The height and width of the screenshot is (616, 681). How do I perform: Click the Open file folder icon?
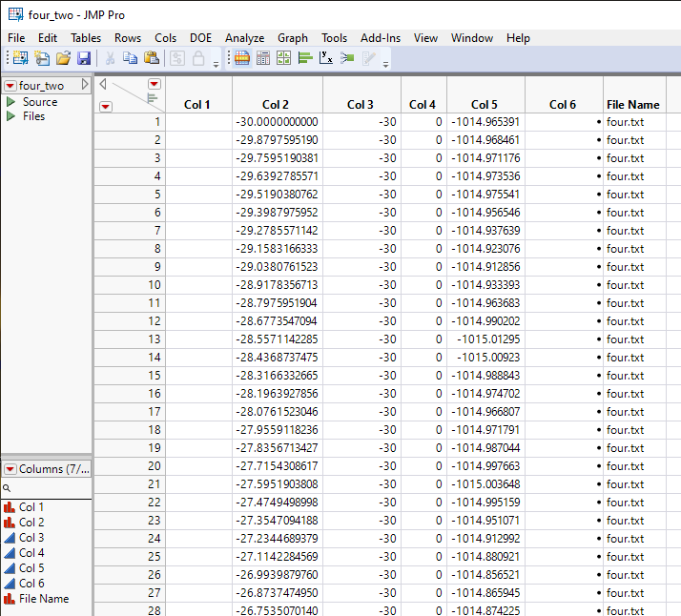click(63, 58)
